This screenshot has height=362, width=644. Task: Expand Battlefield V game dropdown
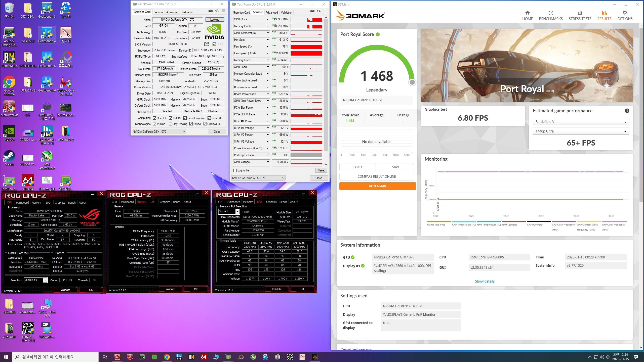tap(581, 122)
